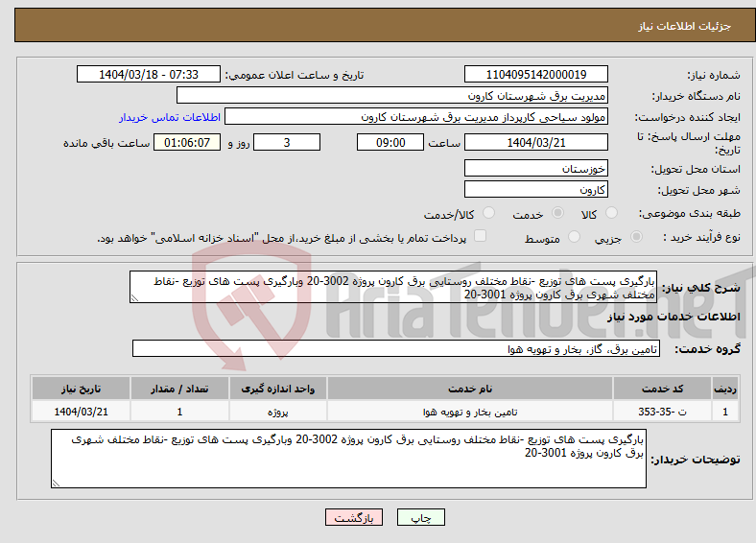Click the ایجاد کننده درخواست field

(416, 117)
